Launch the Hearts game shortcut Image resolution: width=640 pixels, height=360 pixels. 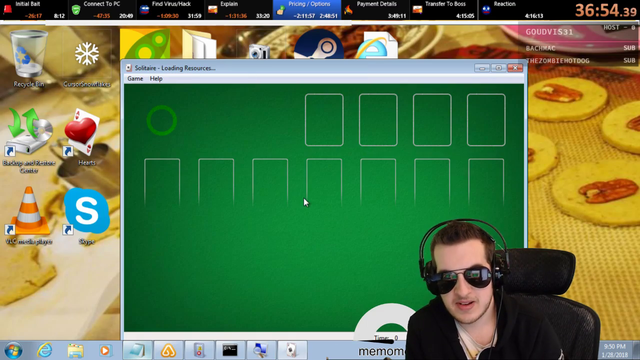click(84, 138)
